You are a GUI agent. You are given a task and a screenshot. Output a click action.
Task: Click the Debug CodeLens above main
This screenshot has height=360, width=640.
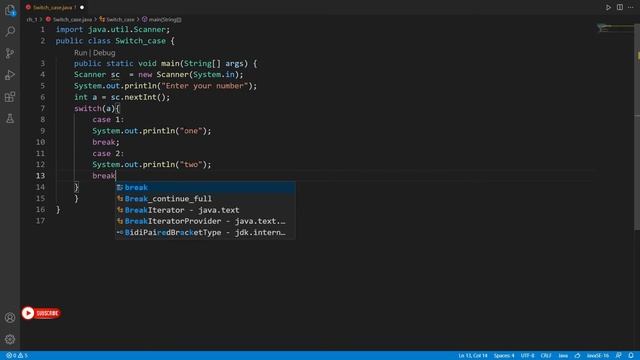[104, 53]
